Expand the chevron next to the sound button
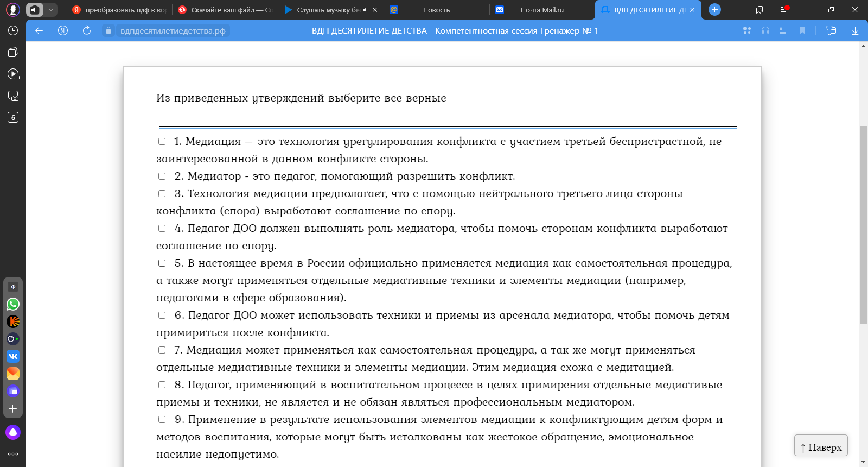This screenshot has width=868, height=467. [x=50, y=10]
